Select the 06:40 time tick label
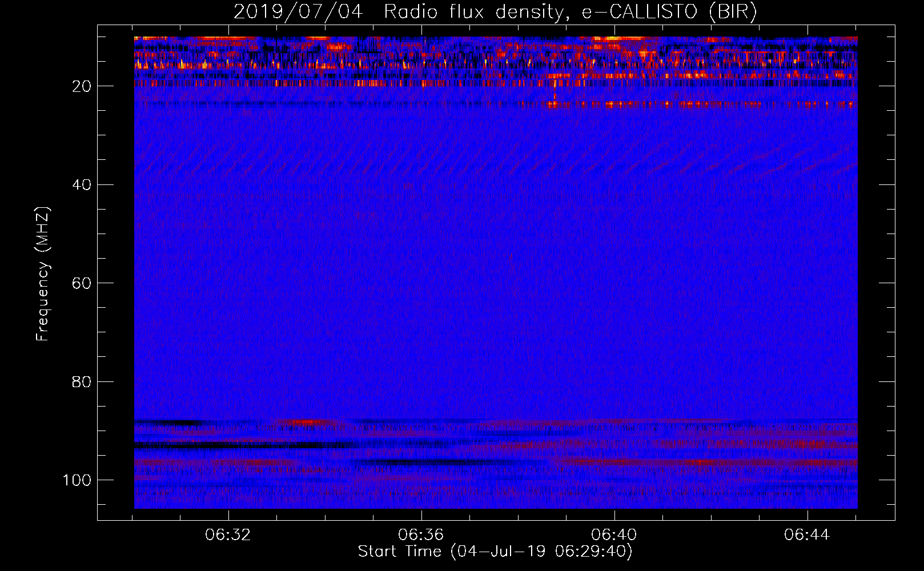Viewport: 924px width, 571px height. [614, 535]
